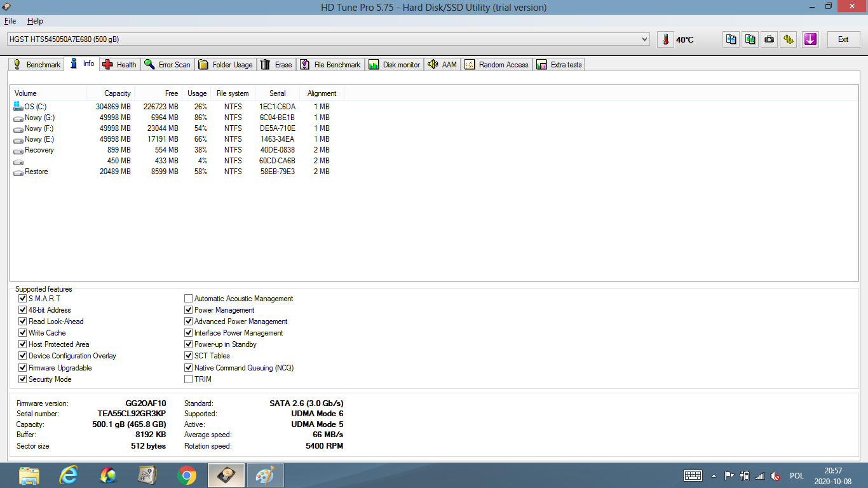The image size is (868, 488).
Task: Open options via the yellow gears icon
Action: coord(789,39)
